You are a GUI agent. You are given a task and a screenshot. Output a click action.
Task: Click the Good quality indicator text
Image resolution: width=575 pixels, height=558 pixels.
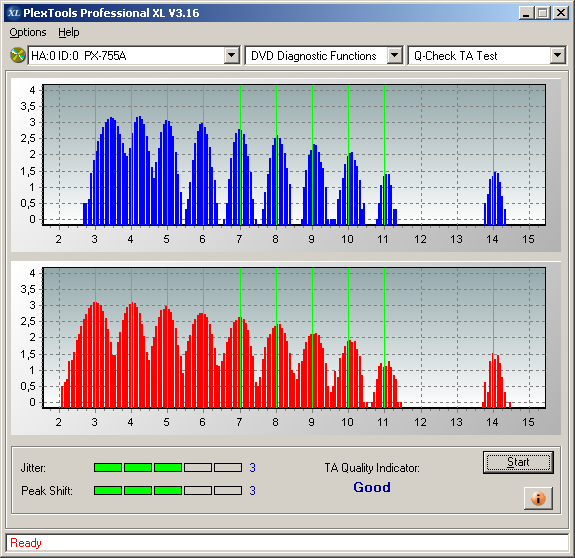372,487
